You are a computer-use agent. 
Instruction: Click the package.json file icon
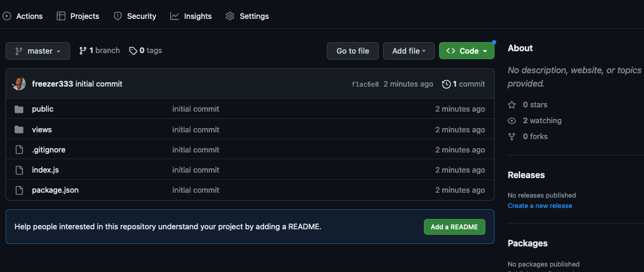tap(19, 190)
